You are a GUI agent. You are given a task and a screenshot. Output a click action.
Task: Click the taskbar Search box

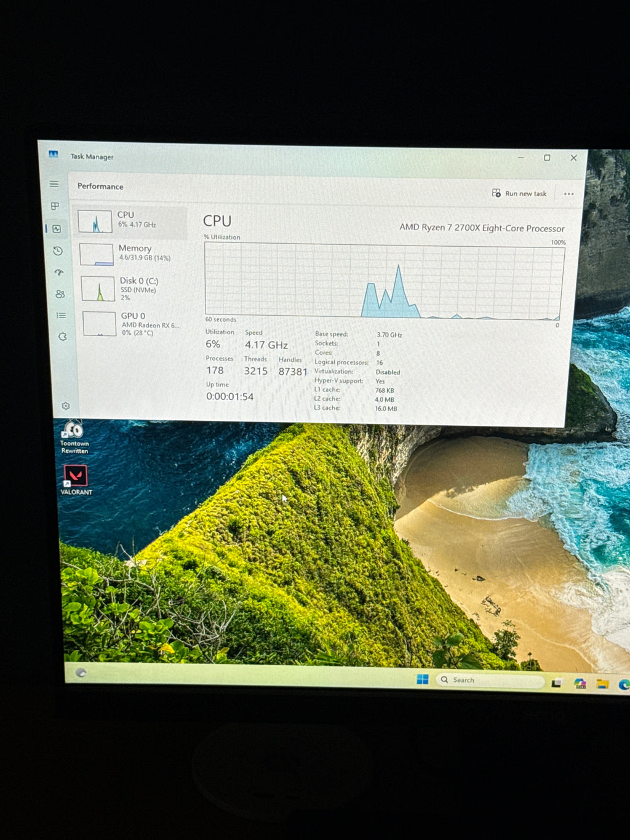pos(490,680)
